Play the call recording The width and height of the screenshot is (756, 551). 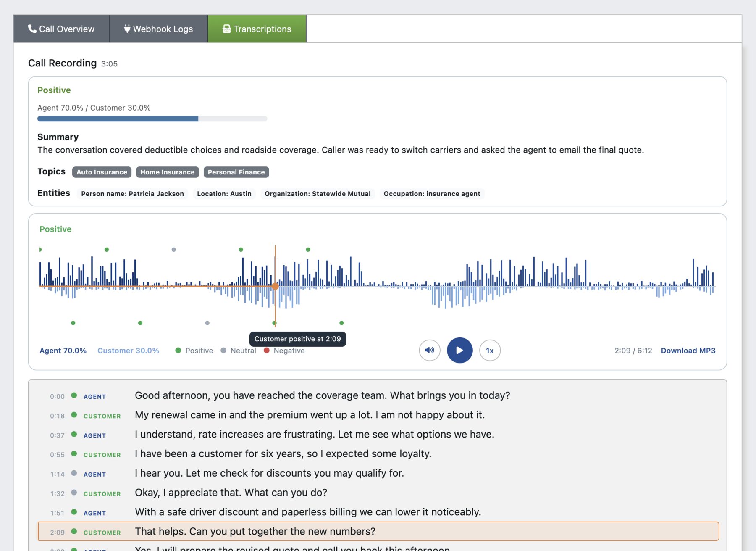[460, 350]
